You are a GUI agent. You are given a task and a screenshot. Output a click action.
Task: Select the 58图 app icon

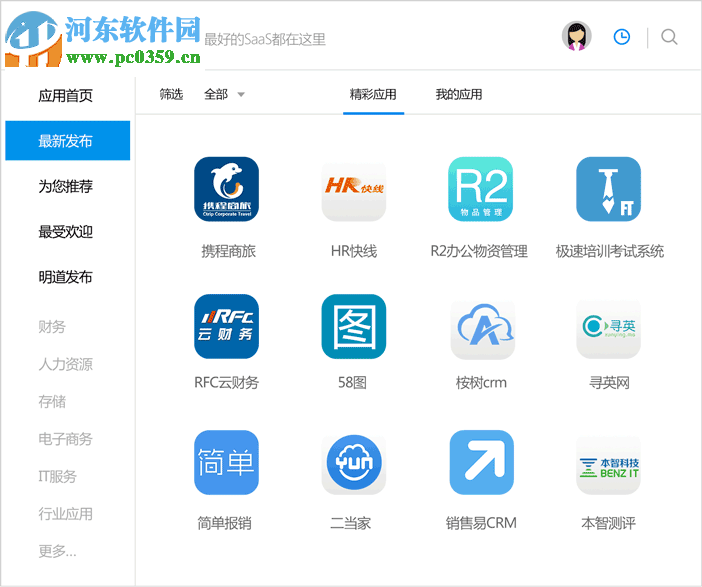click(x=354, y=326)
